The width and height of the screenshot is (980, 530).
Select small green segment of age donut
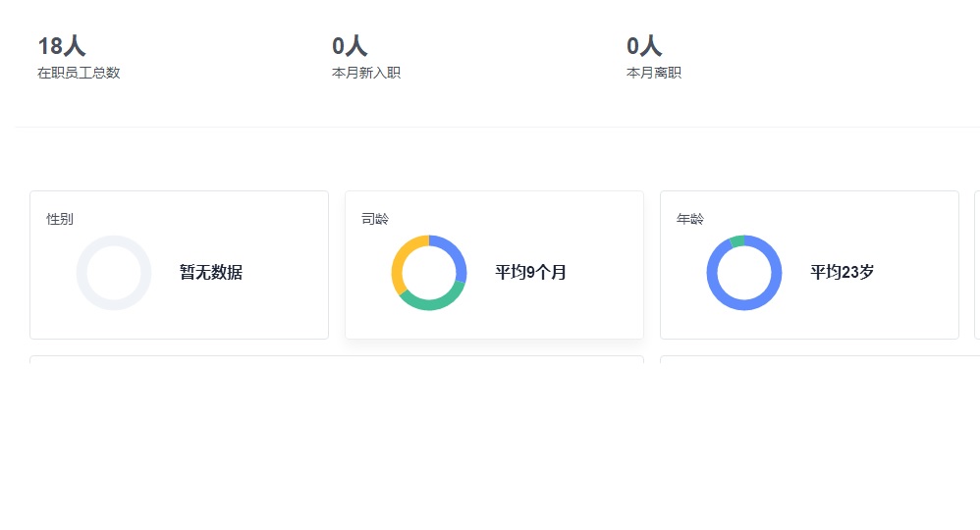736,241
